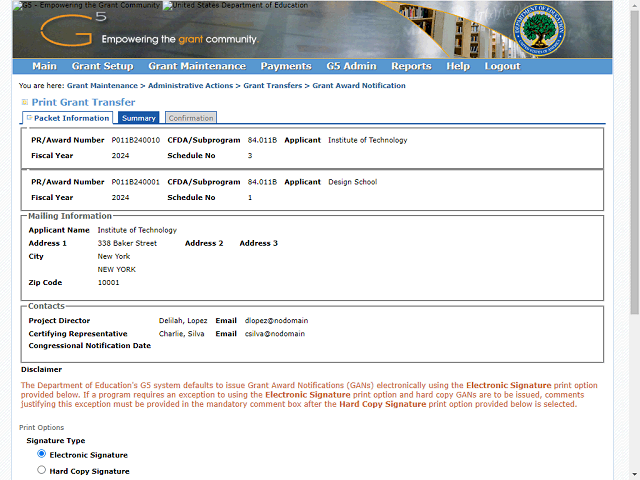The width and height of the screenshot is (640, 480).
Task: Click the Disclaimer heading
Action: [x=42, y=369]
